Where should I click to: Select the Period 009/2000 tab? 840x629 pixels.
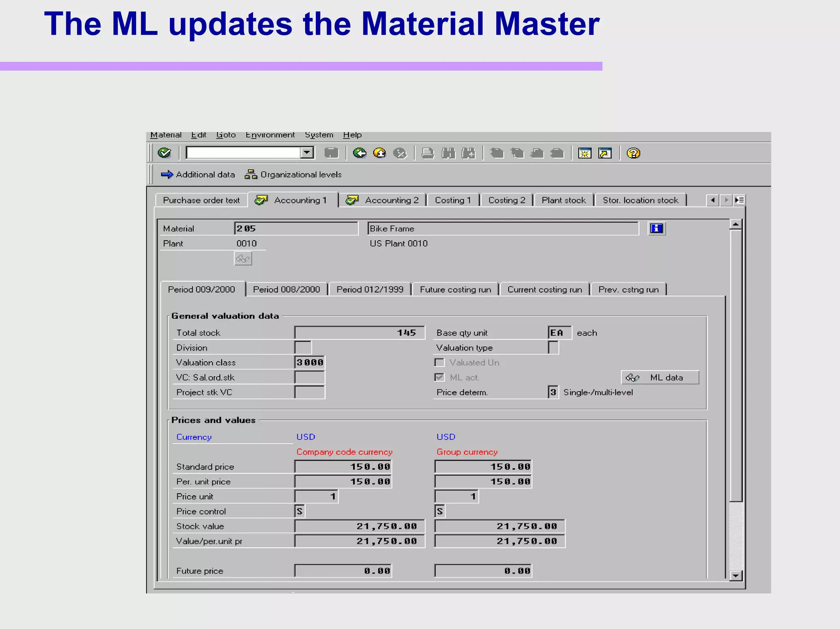(202, 289)
